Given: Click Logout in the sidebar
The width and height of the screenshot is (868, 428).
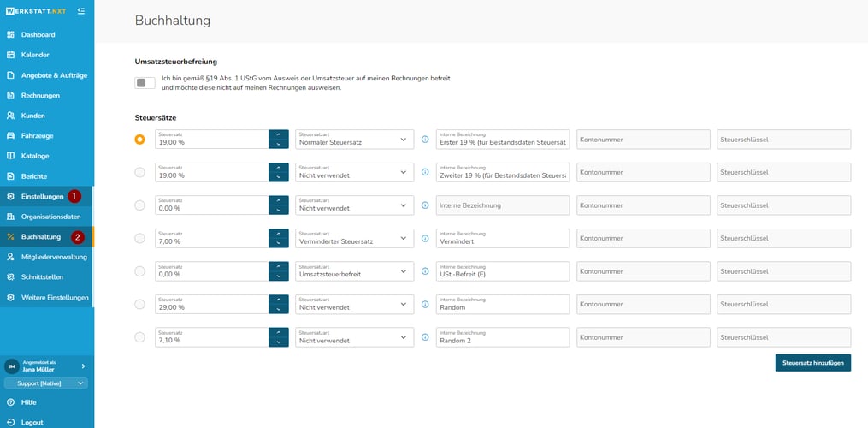Looking at the screenshot, I should tap(32, 422).
